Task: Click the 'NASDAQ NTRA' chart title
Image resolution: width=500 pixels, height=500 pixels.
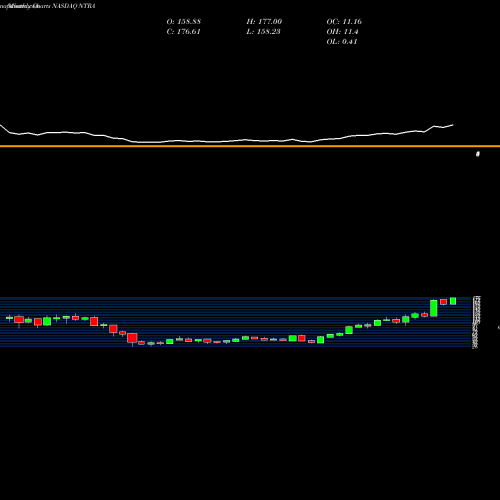Action: pyautogui.click(x=74, y=6)
